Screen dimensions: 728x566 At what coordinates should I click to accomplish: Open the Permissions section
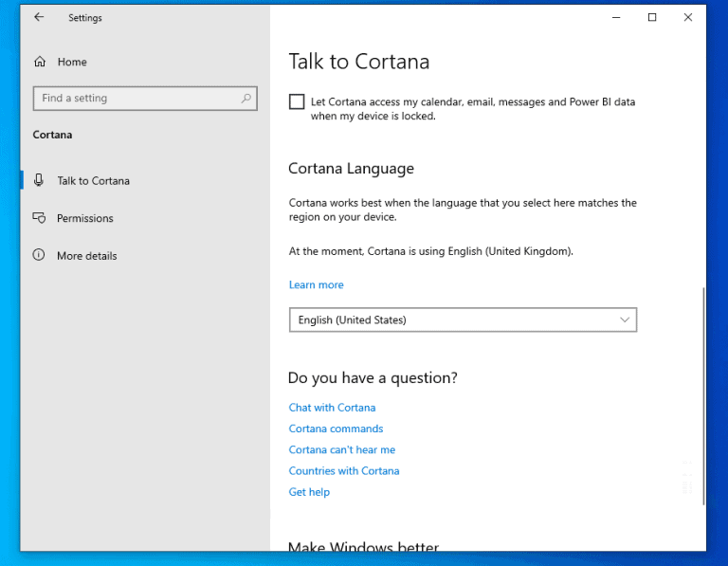click(145, 218)
